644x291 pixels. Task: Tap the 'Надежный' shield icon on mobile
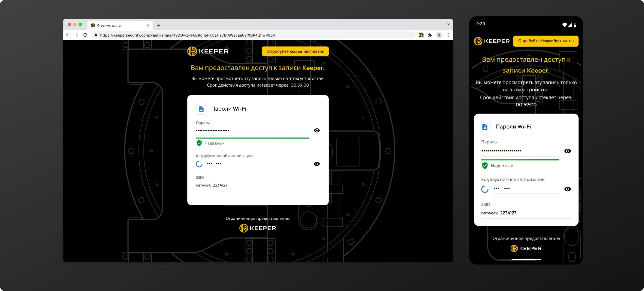coord(485,166)
